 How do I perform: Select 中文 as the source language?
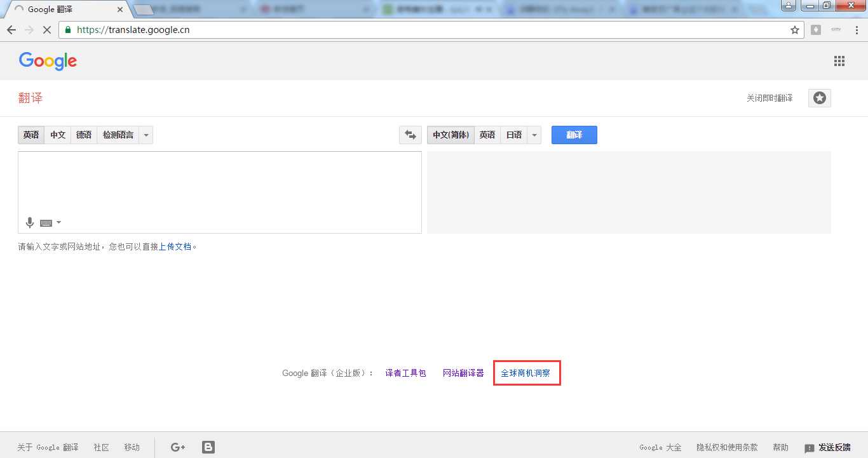click(58, 135)
